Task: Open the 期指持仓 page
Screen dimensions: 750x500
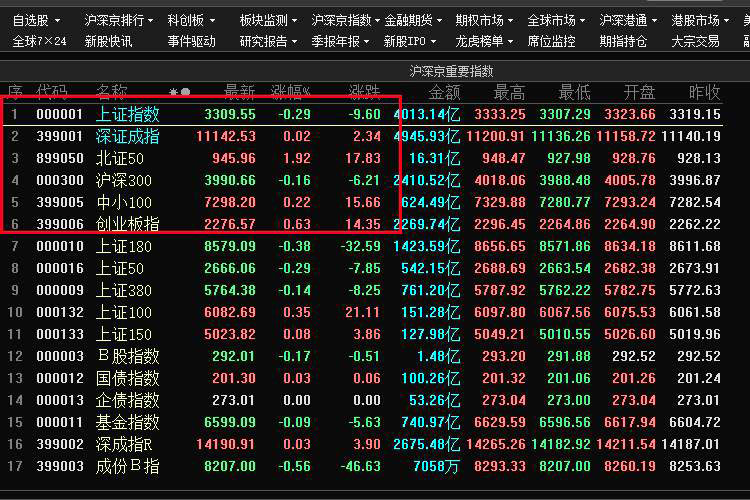Action: tap(623, 42)
